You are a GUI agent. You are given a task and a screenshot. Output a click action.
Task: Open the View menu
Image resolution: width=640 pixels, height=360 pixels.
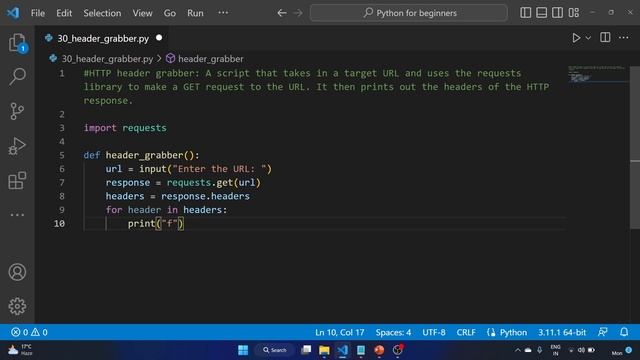click(142, 13)
